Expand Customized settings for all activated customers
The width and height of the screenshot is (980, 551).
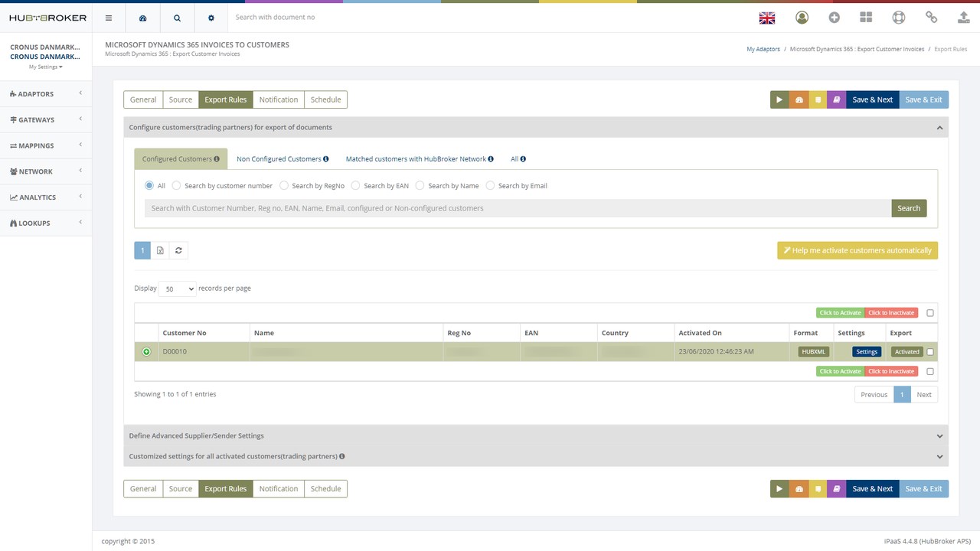click(x=535, y=456)
